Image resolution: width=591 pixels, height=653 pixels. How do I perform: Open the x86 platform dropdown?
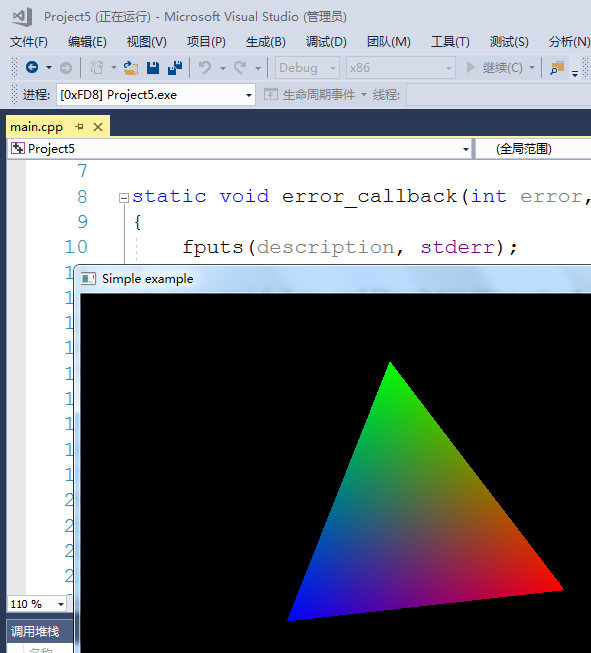click(x=401, y=67)
